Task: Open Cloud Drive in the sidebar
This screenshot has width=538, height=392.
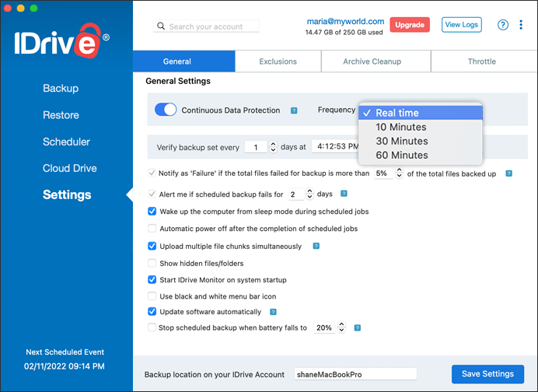Action: point(70,168)
